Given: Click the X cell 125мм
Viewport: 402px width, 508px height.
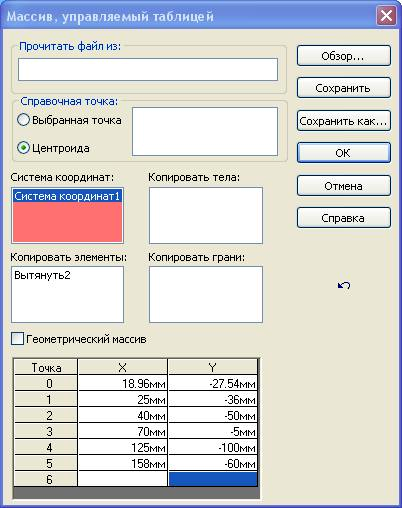Looking at the screenshot, I should pos(123,447).
